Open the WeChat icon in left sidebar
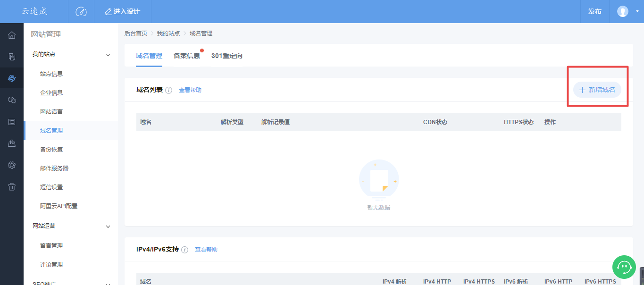Image resolution: width=644 pixels, height=285 pixels. [x=12, y=100]
